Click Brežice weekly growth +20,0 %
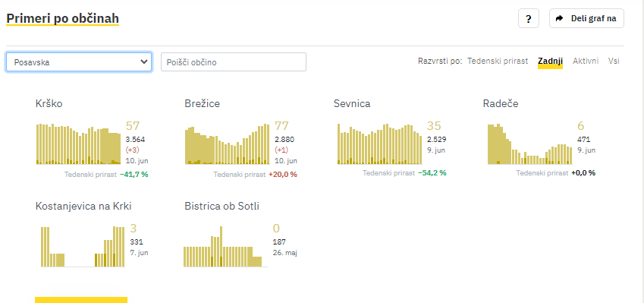 (283, 175)
